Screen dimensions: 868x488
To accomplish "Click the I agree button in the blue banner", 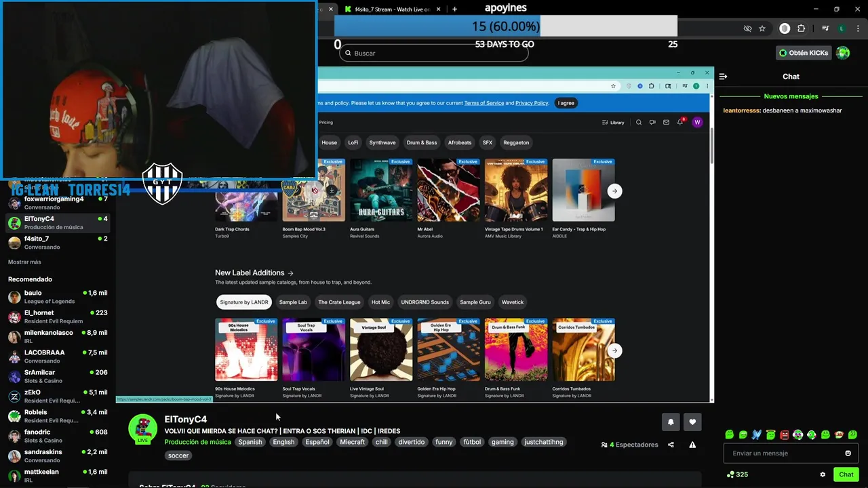I will coord(566,103).
